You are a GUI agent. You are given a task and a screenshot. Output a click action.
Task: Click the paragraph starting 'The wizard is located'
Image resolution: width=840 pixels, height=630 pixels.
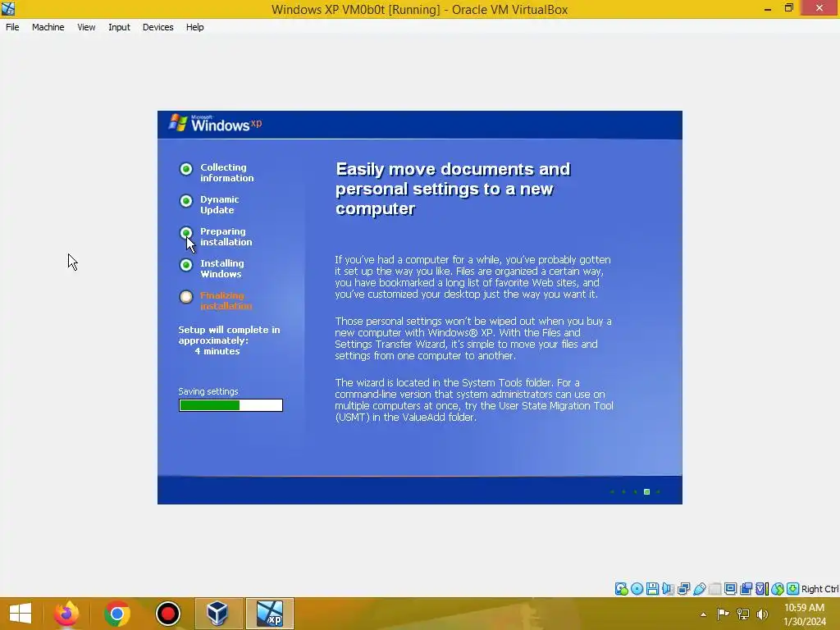474,400
